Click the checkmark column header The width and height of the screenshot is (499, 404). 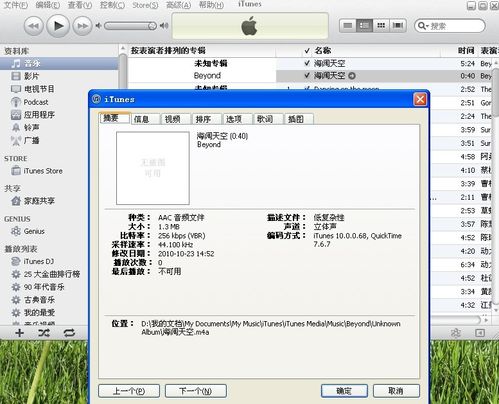point(307,51)
